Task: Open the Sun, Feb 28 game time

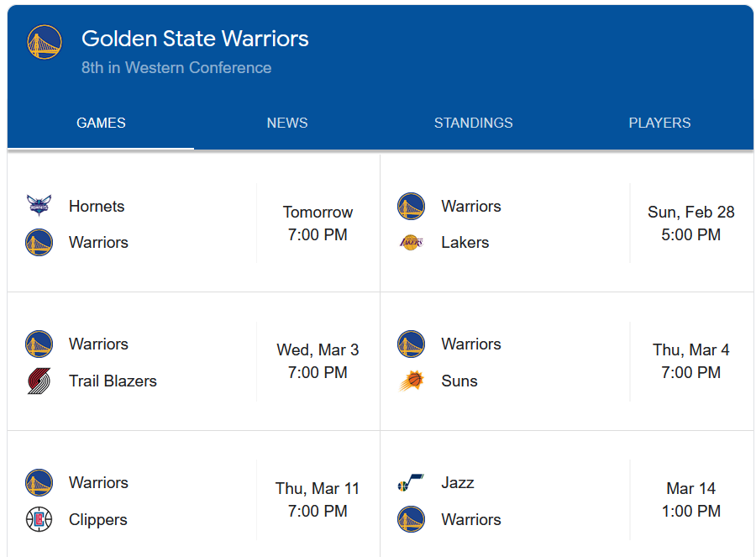Action: pos(690,223)
